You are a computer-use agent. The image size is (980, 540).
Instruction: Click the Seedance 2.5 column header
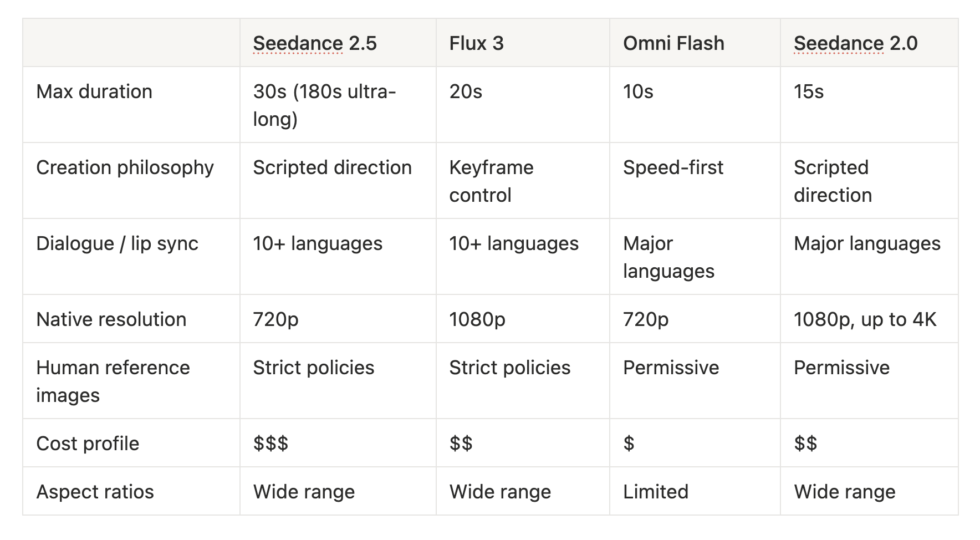coord(338,43)
